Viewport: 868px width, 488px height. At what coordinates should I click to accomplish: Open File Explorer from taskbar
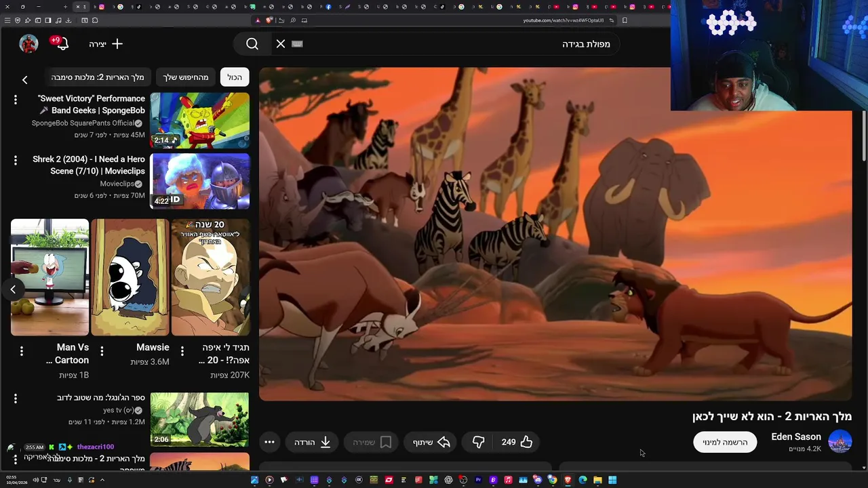pyautogui.click(x=597, y=480)
